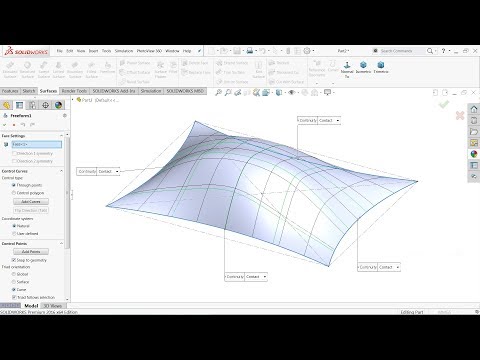Open the PropertyManager tab icon
The width and height of the screenshot is (480, 360).
coord(20,105)
